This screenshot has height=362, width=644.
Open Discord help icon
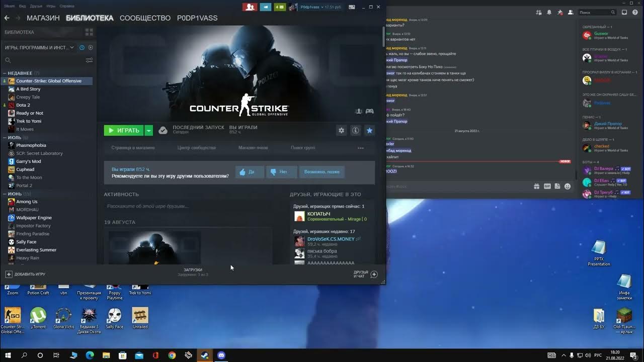click(x=635, y=12)
